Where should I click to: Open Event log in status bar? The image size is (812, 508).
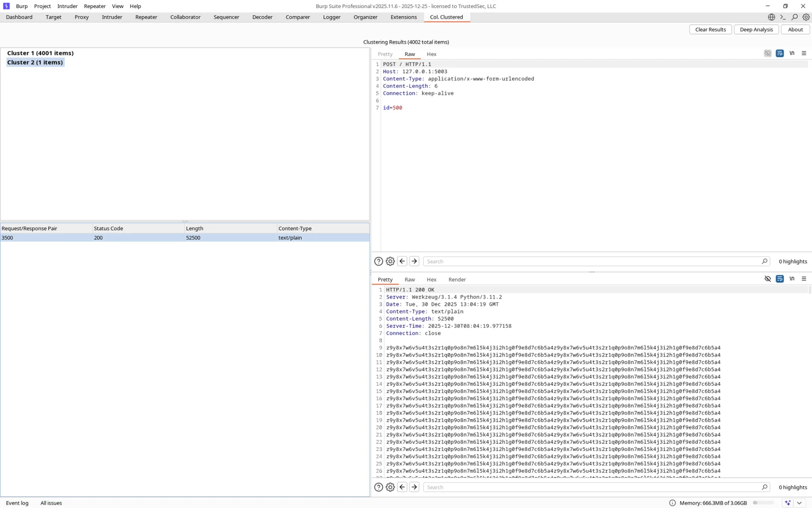tap(17, 503)
